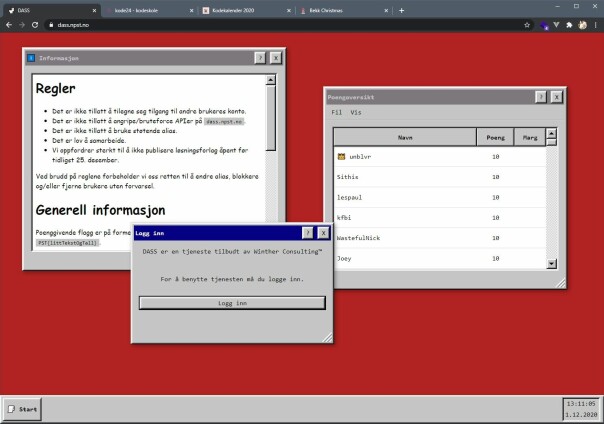Viewport: 604px width, 424px height.
Task: Click the Generell informasjon heading
Action: [x=100, y=210]
